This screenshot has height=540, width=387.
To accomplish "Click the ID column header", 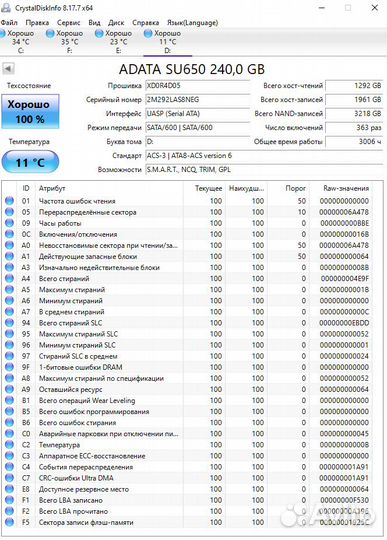I will click(x=26, y=188).
